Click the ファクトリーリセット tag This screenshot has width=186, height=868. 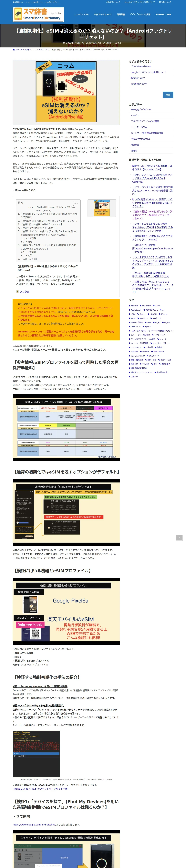[160, 343]
